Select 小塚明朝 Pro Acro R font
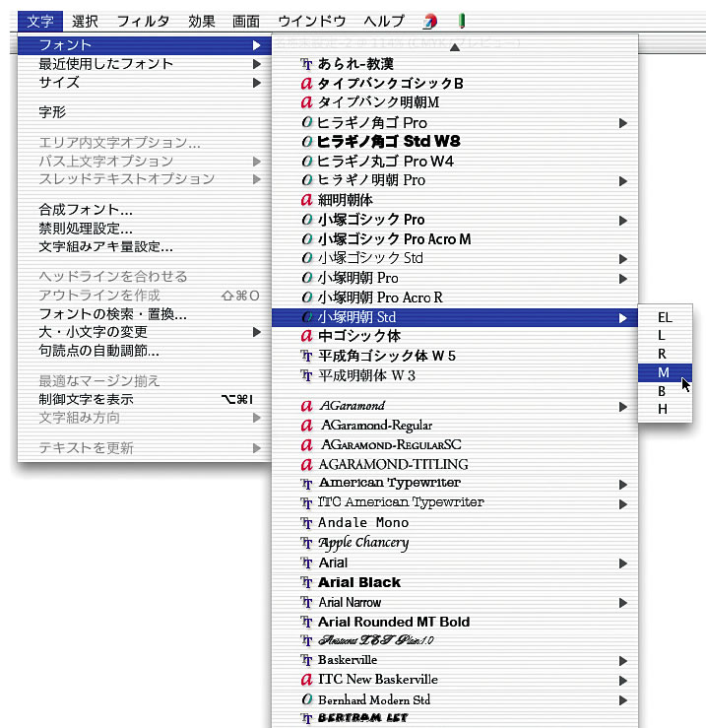 (455, 298)
